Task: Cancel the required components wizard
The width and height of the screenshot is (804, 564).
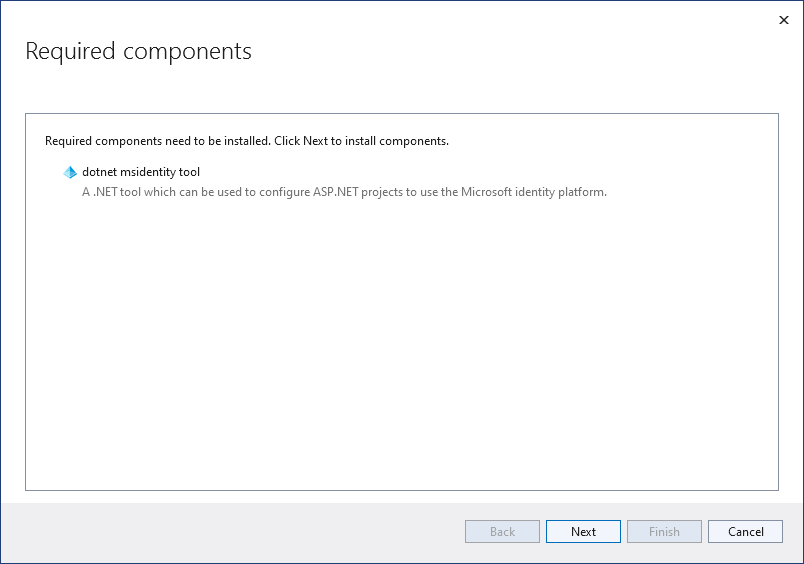Action: pyautogui.click(x=745, y=532)
